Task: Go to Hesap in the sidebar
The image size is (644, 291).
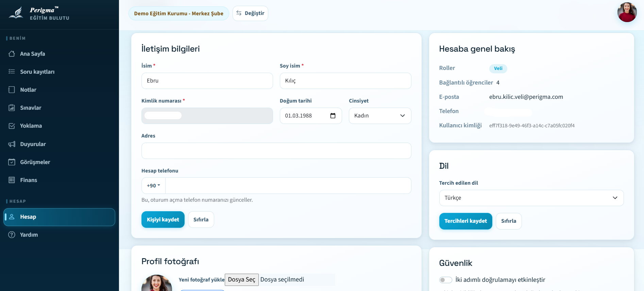Action: click(x=59, y=217)
